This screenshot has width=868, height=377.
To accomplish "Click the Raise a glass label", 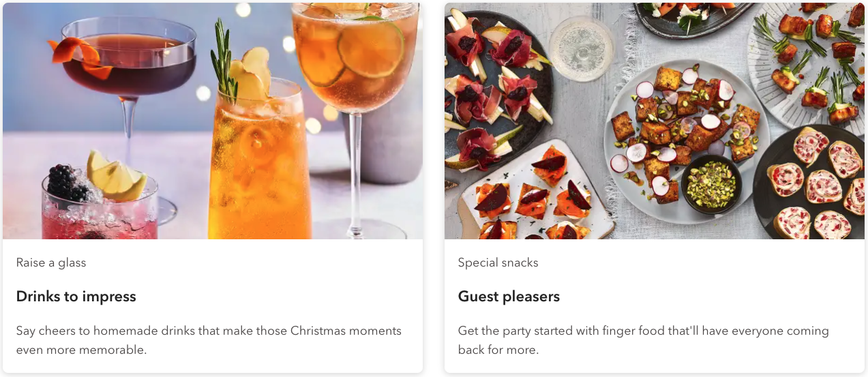I will [x=51, y=262].
